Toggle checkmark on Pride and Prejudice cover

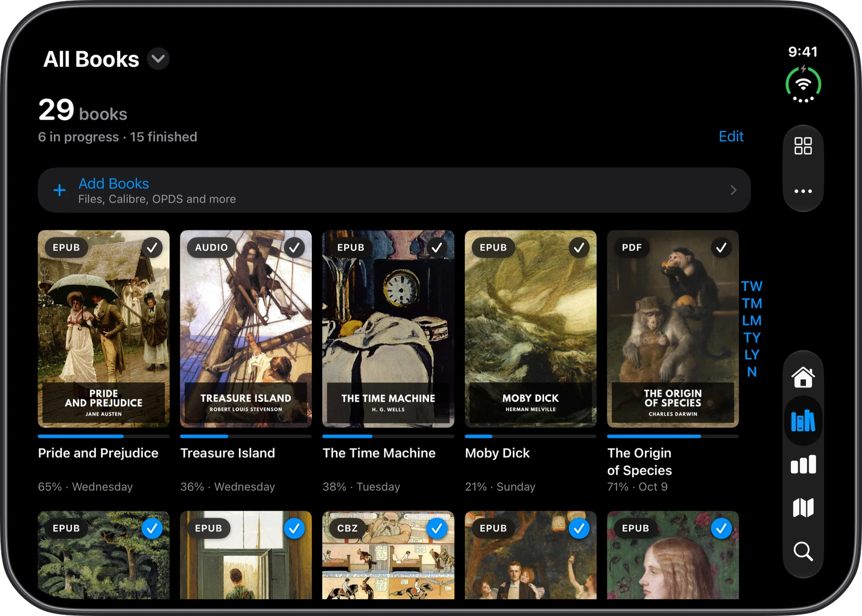pos(152,248)
